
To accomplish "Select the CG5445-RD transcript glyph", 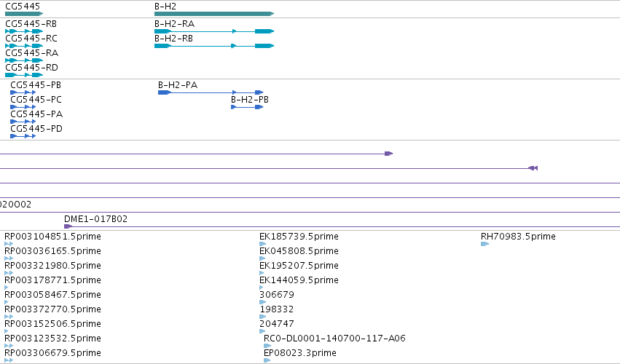I will (24, 75).
